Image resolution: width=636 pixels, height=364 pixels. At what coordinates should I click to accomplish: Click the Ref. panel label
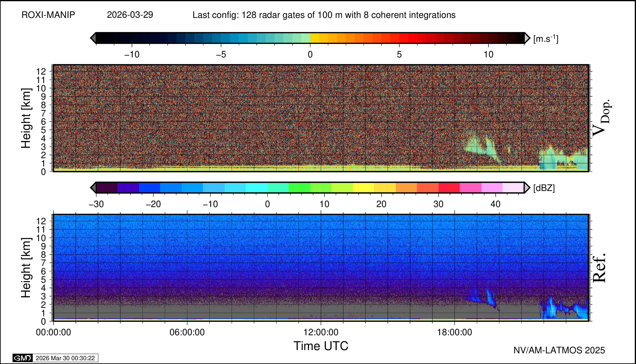599,268
